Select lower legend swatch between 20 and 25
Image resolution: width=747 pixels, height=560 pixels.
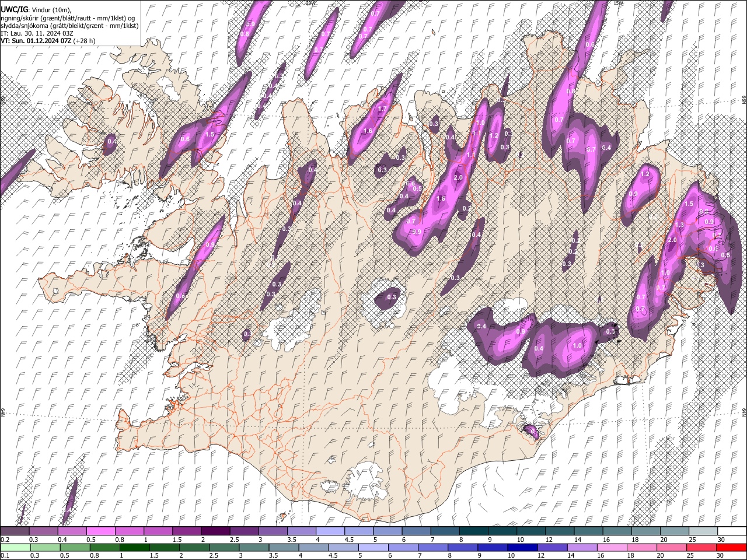671,548
